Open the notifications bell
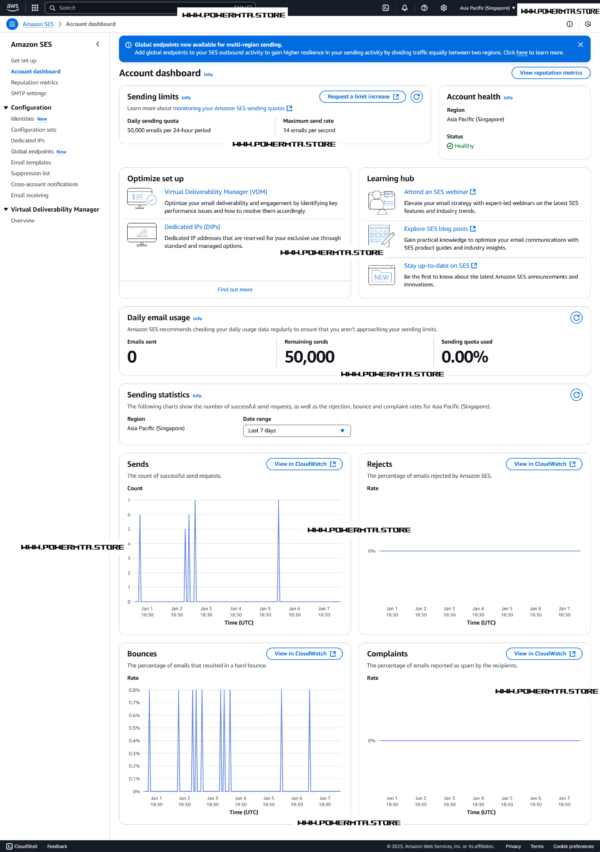600x852 pixels. click(404, 8)
